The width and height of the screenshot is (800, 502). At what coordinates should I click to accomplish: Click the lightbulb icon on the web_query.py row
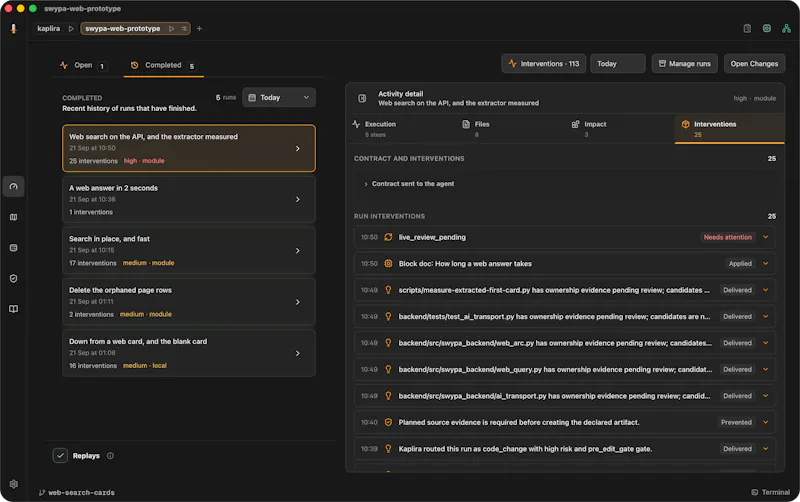tap(388, 369)
